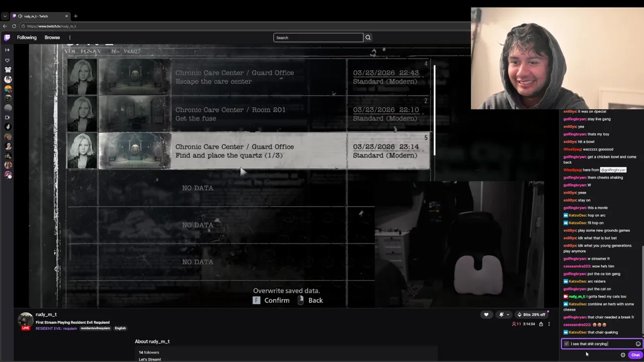
Task: Open the three-dot menu next to Browse
Action: pos(70,37)
